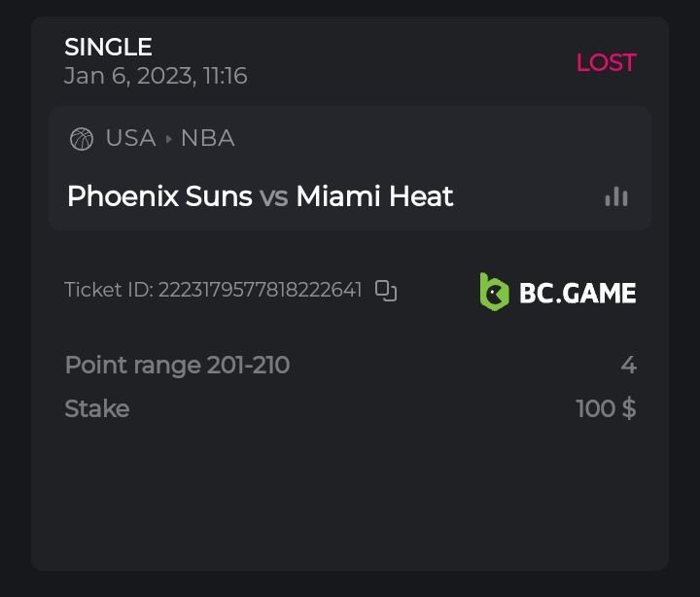Click the odds value 4
The height and width of the screenshot is (597, 700).
click(x=628, y=366)
